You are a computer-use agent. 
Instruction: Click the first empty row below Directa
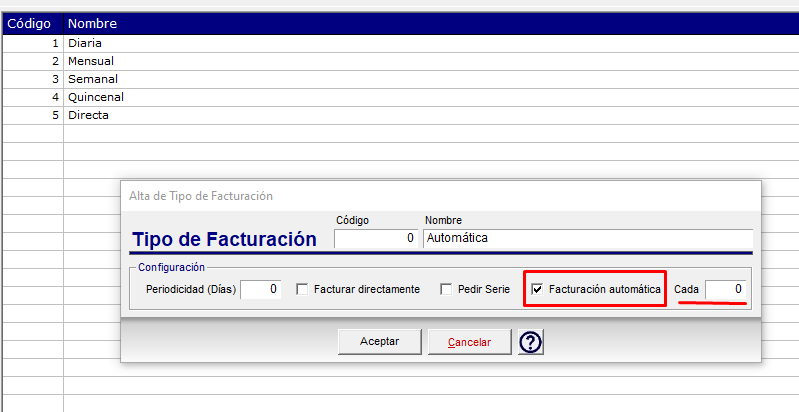click(401, 133)
